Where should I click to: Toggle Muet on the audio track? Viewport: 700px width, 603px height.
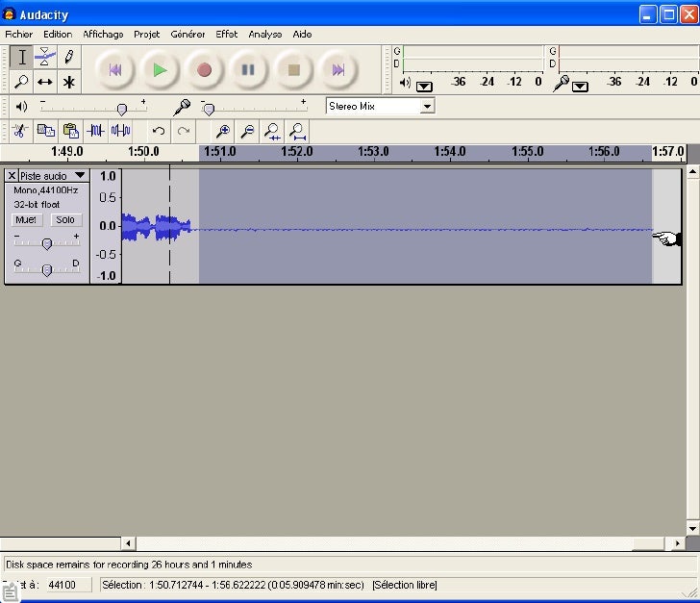tap(28, 220)
